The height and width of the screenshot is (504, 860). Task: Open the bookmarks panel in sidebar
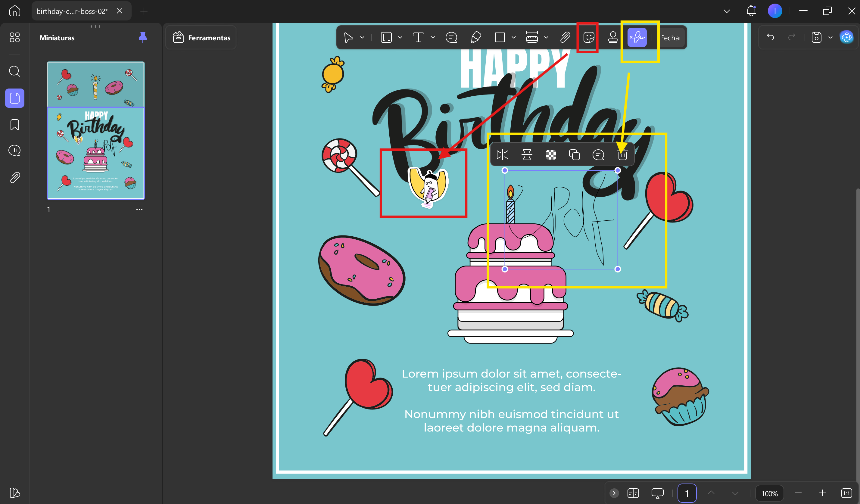pos(15,125)
